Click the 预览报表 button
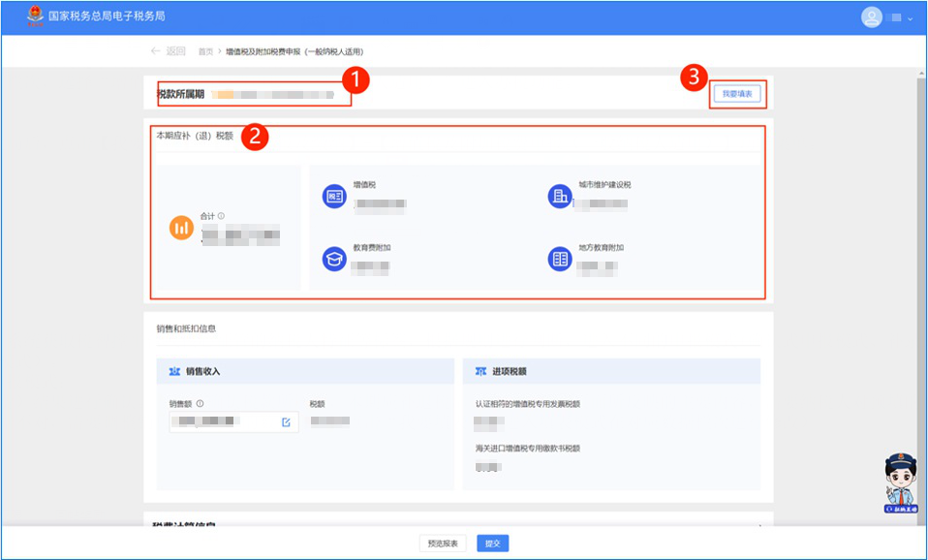Image resolution: width=928 pixels, height=560 pixels. pos(444,544)
